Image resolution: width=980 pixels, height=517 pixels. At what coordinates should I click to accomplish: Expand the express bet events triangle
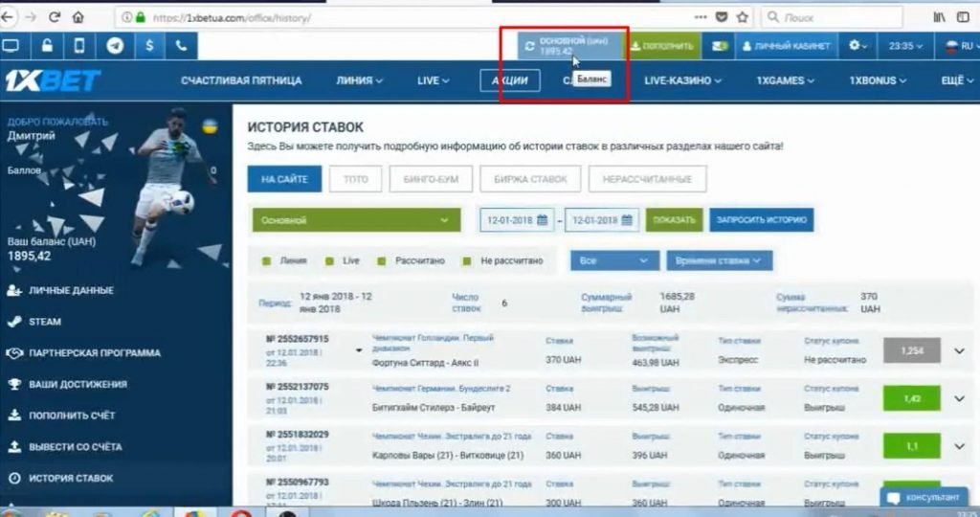pos(359,350)
